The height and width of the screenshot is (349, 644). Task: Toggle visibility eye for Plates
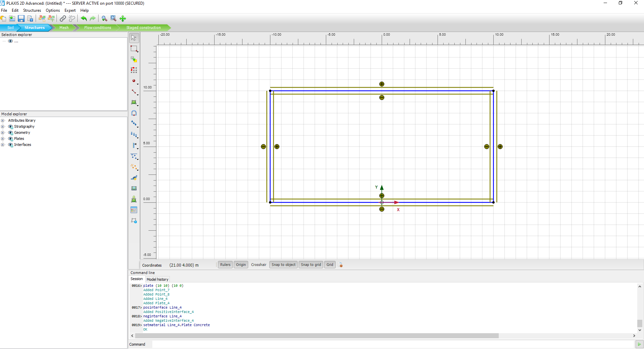click(x=10, y=139)
